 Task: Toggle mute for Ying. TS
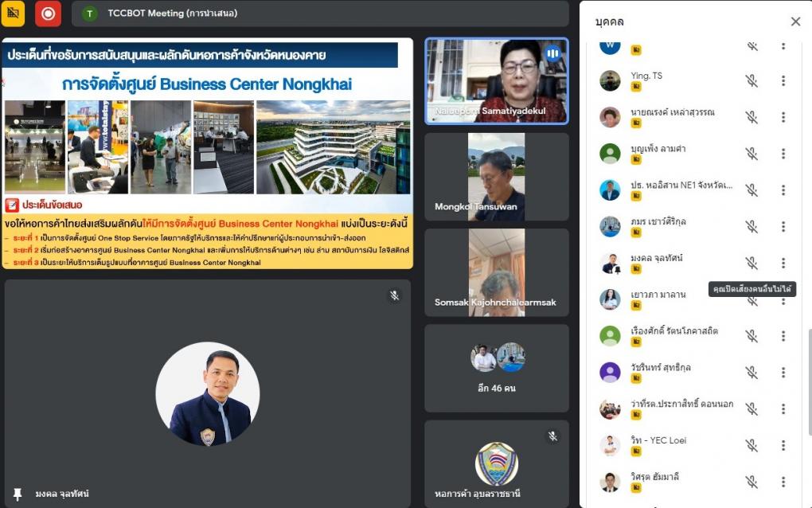(752, 80)
